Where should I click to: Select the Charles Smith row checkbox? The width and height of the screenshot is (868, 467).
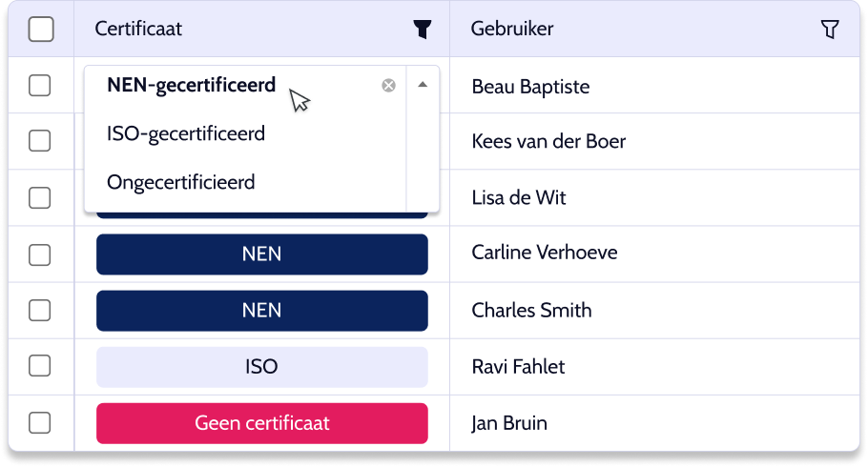tap(39, 310)
